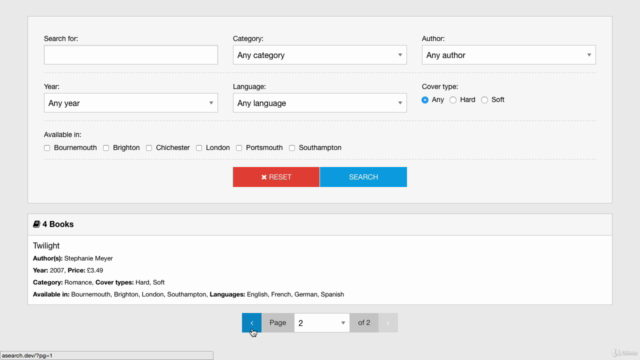This screenshot has height=360, width=640.
Task: Click the 'Cover type:' label
Action: click(440, 87)
